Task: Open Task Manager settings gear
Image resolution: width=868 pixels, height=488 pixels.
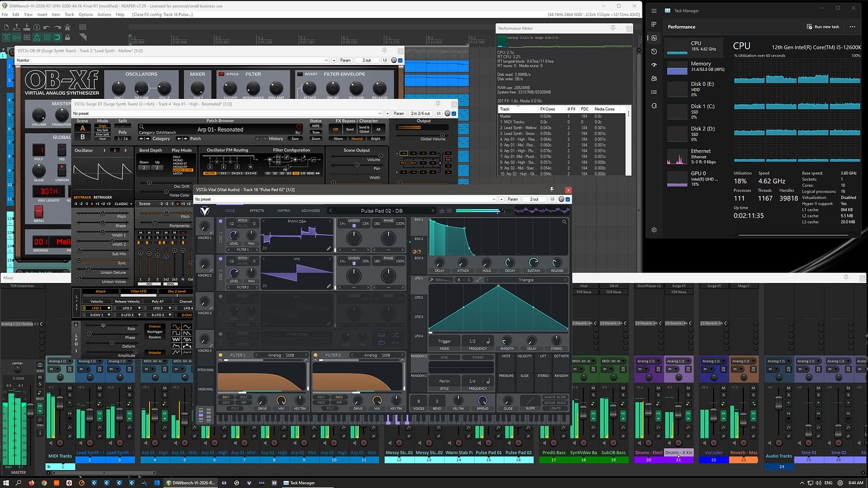Action: 654,229
